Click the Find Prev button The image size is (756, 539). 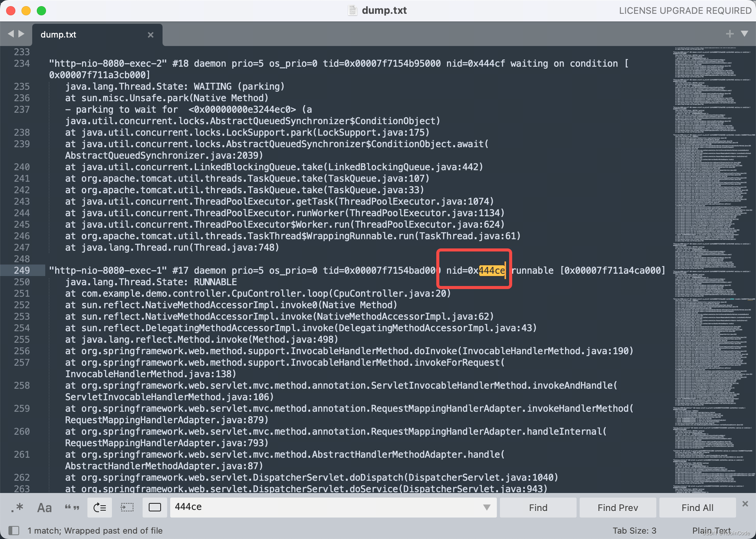tap(618, 508)
